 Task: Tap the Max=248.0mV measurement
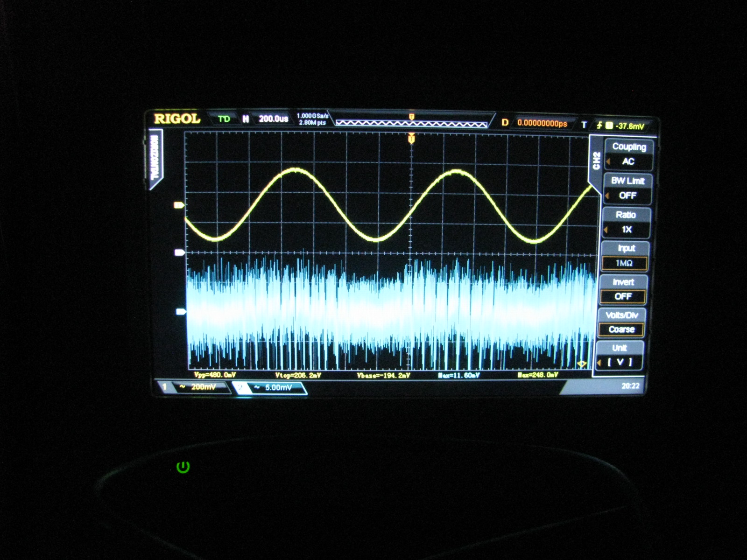tap(537, 375)
